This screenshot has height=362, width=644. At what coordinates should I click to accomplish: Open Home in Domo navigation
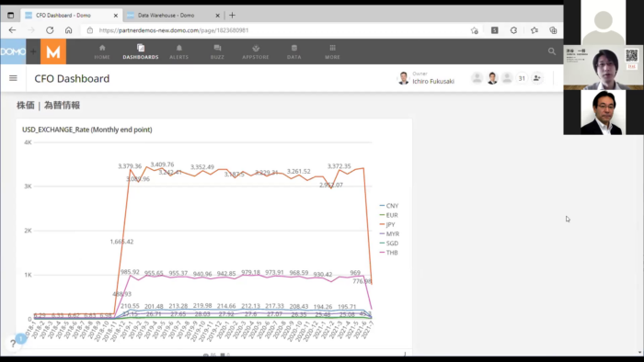coord(102,52)
